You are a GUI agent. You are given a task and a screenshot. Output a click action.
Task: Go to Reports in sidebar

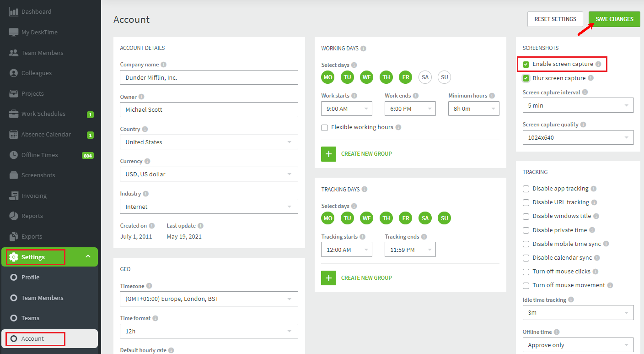32,216
